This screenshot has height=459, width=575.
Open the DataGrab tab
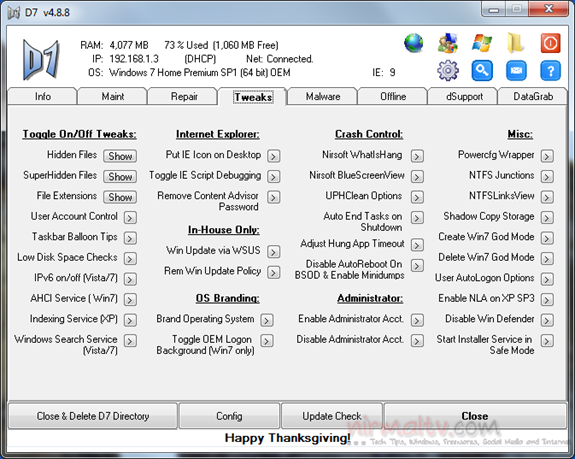[533, 96]
